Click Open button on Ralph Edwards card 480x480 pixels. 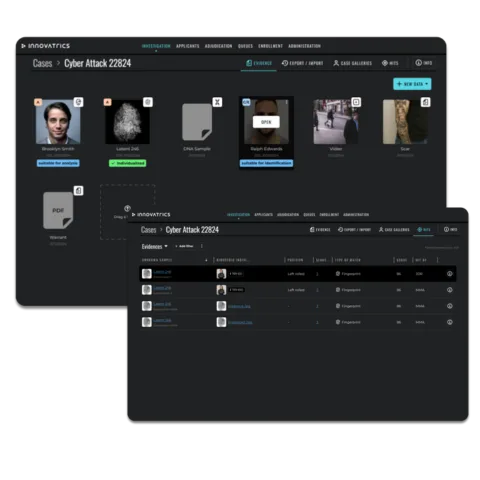[x=266, y=122]
